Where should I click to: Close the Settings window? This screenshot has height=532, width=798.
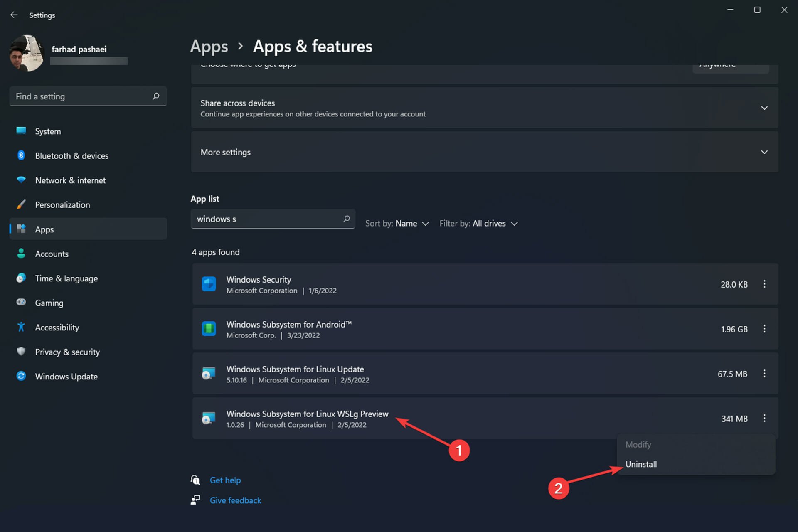tap(784, 10)
